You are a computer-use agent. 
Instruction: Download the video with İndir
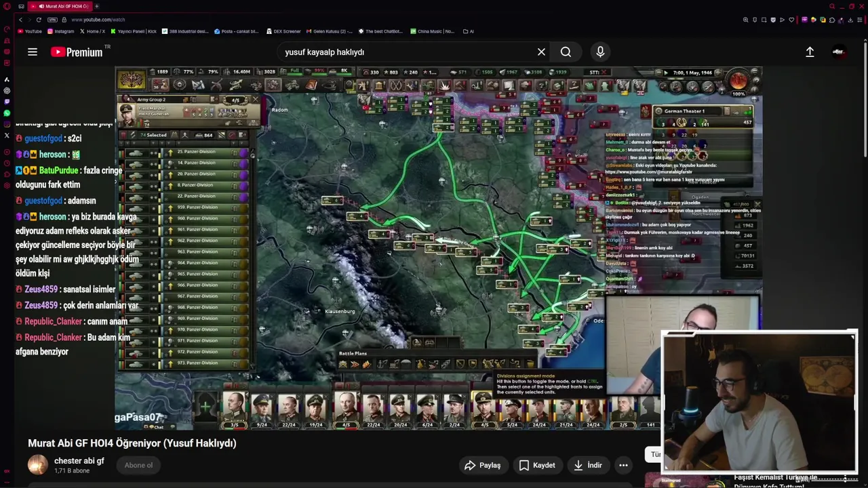click(x=587, y=465)
